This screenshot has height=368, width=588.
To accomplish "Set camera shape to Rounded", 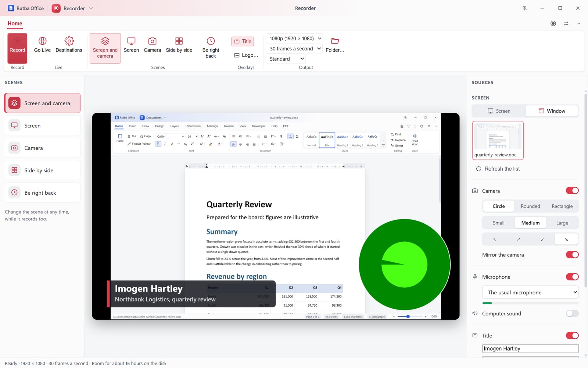I will coord(530,206).
